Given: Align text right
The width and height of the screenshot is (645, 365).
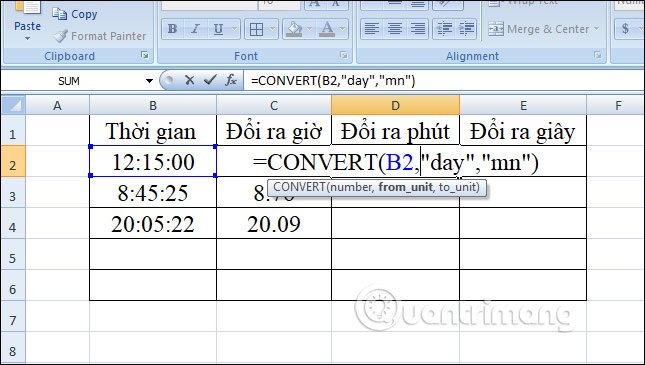Looking at the screenshot, I should 418,29.
